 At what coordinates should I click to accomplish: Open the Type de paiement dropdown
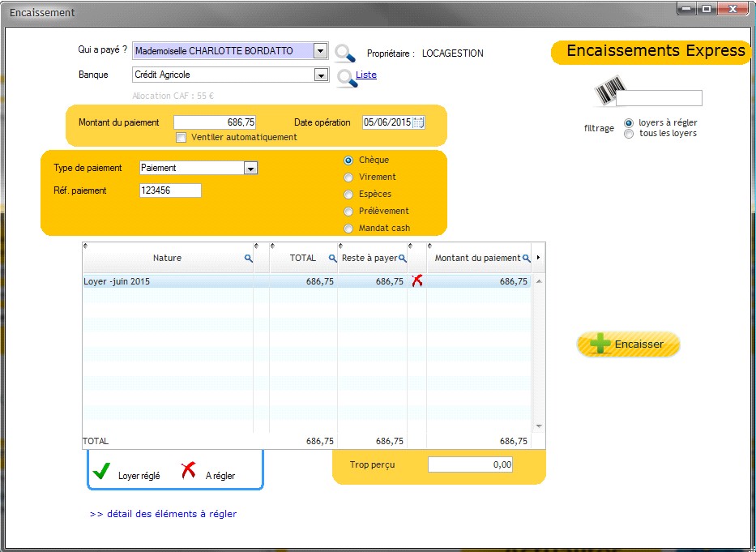click(x=250, y=169)
